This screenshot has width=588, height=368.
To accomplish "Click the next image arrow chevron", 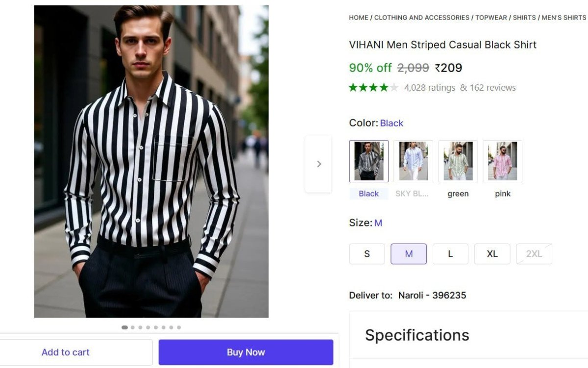I will pyautogui.click(x=318, y=164).
